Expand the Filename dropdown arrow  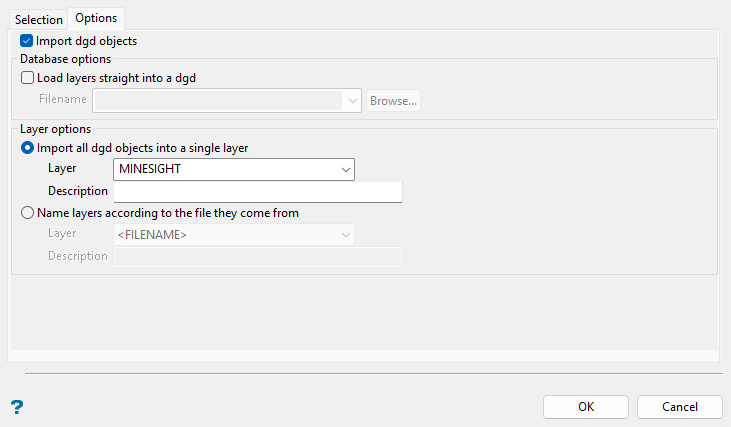point(353,100)
